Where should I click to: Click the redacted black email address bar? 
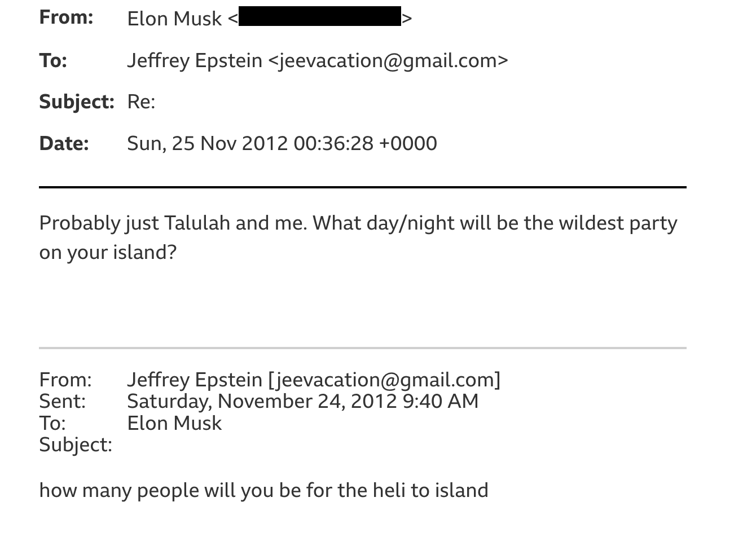click(x=319, y=17)
